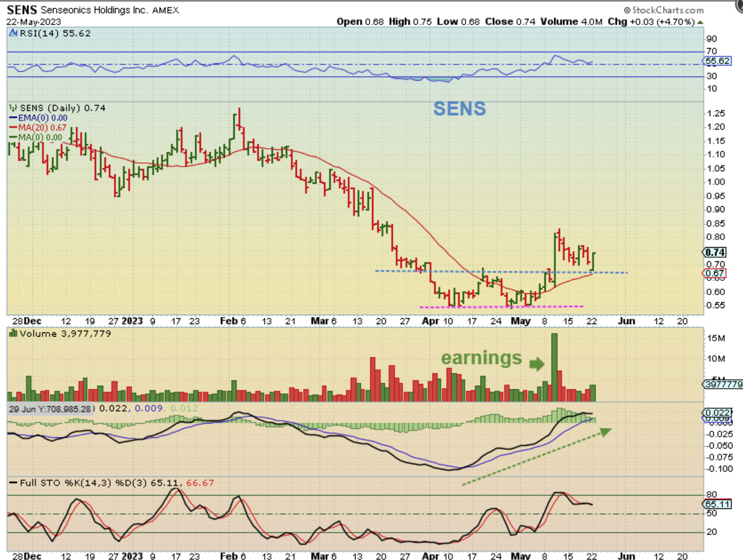Click the RSI line-chart icon beside RSI(14)

(12, 33)
